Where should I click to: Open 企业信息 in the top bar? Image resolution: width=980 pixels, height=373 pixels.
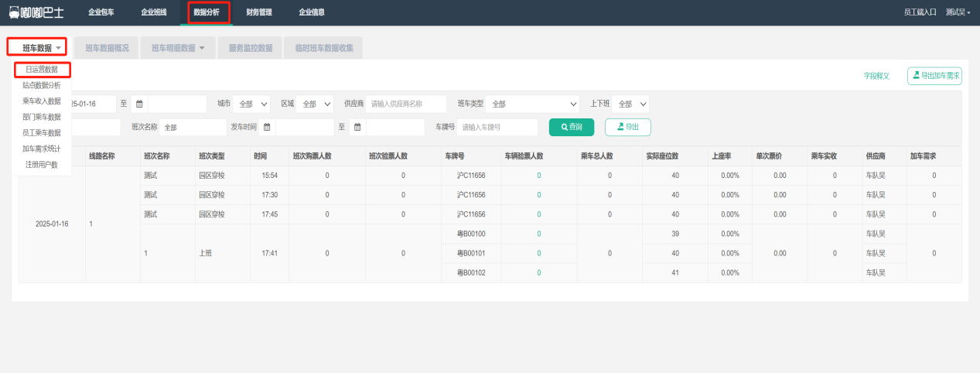point(312,12)
